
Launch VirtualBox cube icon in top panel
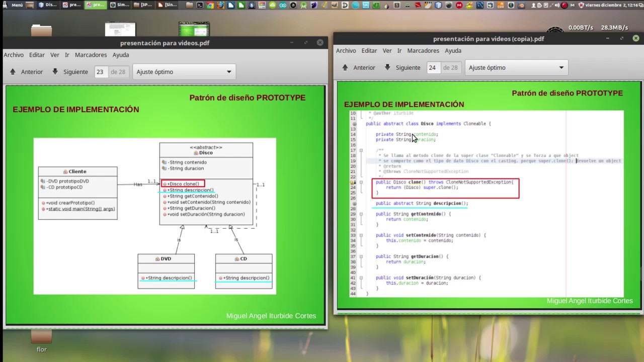(x=438, y=5)
